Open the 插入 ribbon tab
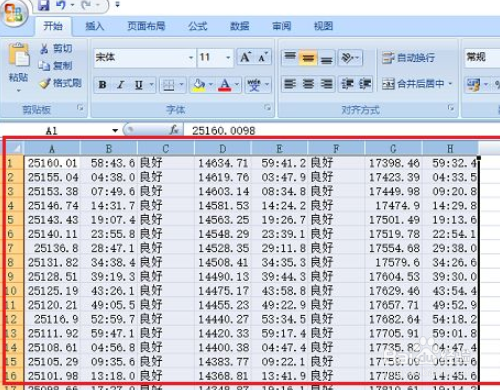This screenshot has width=500, height=390. 95,26
